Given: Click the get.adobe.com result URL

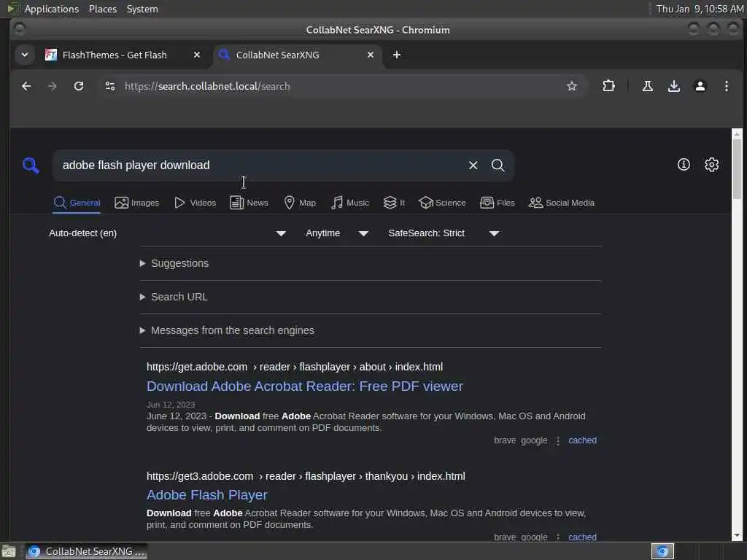Looking at the screenshot, I should click(295, 367).
